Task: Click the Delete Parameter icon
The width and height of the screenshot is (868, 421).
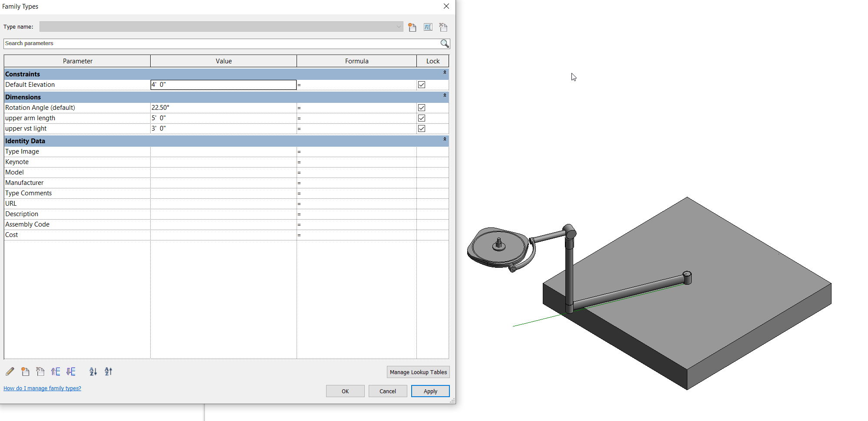Action: point(40,372)
